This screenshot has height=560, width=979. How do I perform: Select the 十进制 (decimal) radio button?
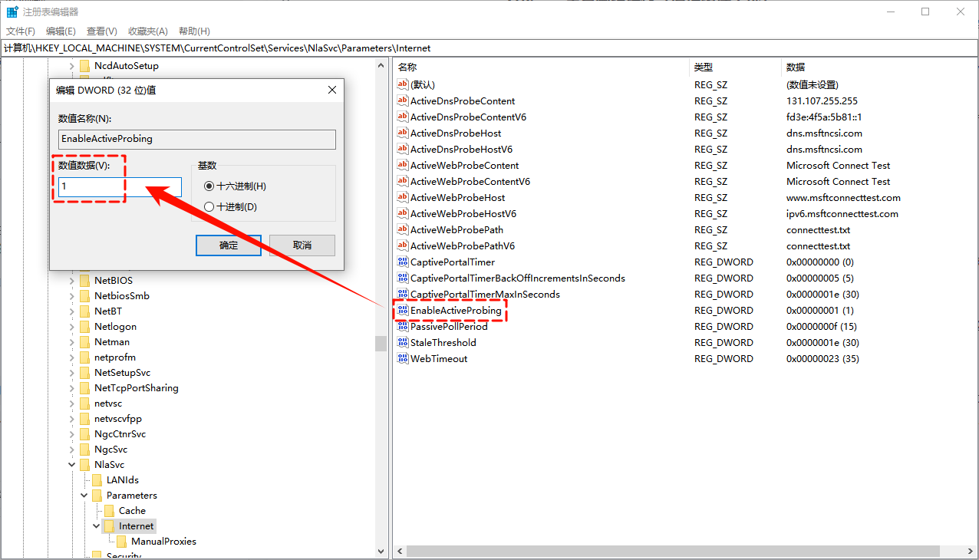(209, 207)
